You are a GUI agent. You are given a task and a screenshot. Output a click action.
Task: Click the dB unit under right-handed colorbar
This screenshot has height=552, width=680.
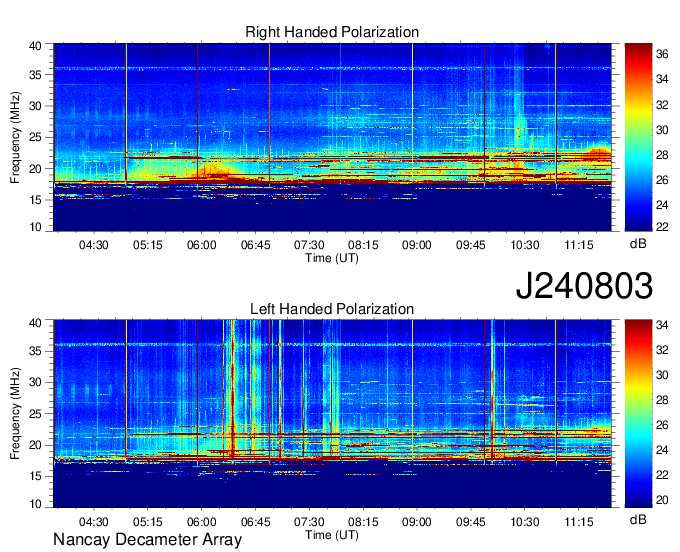tap(638, 244)
